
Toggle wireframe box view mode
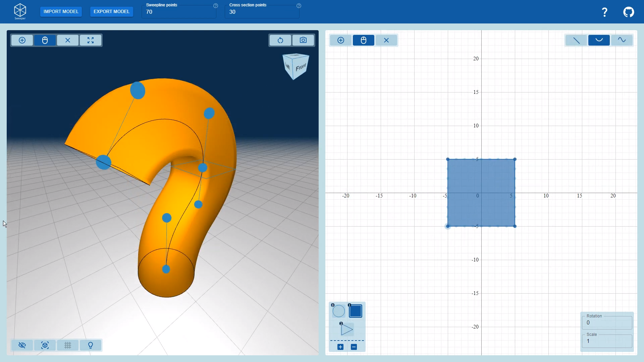[45, 345]
